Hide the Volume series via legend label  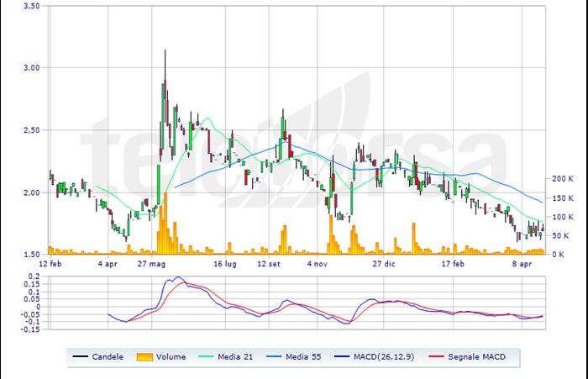(x=172, y=357)
